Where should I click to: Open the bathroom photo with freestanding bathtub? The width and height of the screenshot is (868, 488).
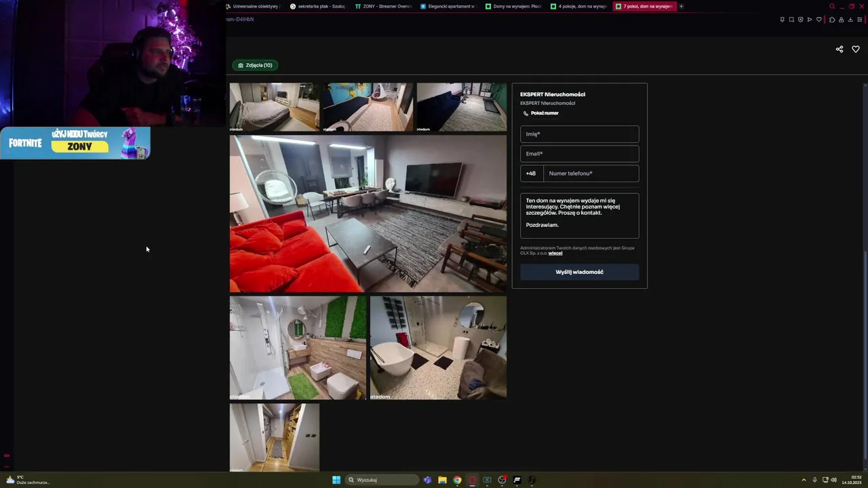pyautogui.click(x=438, y=348)
